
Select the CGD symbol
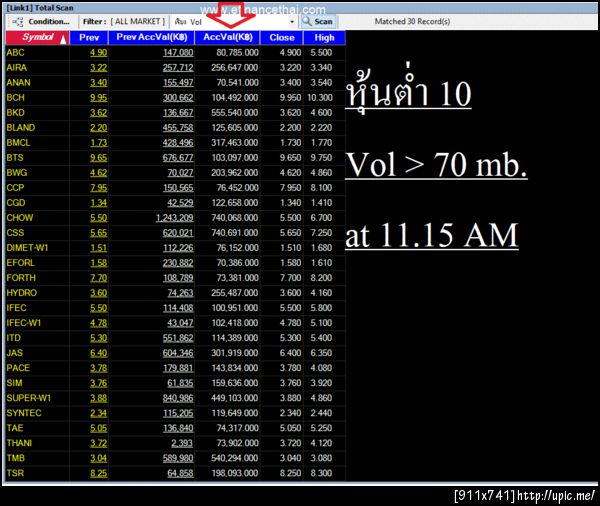16,203
